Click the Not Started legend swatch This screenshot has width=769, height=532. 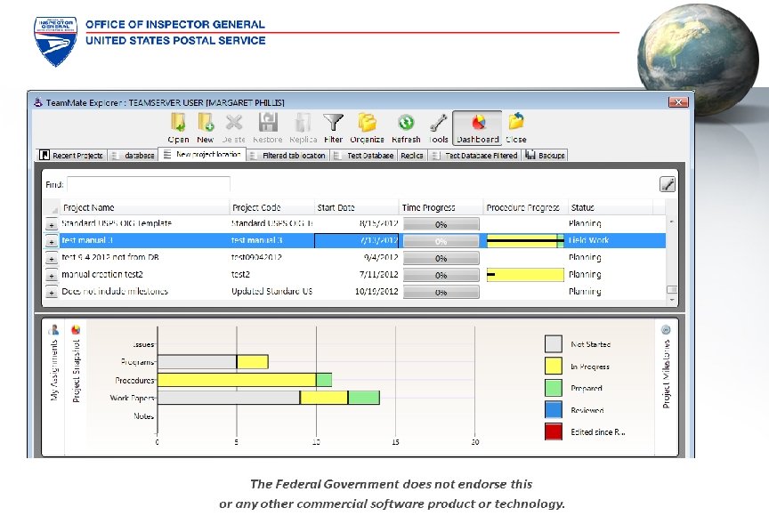click(x=554, y=343)
